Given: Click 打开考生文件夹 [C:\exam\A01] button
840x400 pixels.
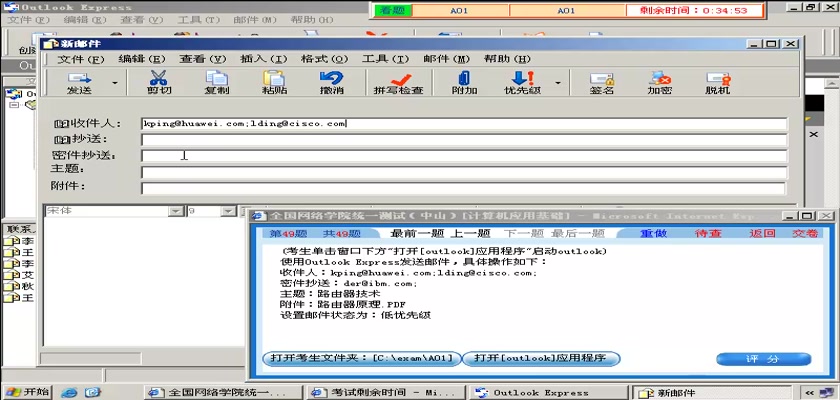Looking at the screenshot, I should click(362, 358).
